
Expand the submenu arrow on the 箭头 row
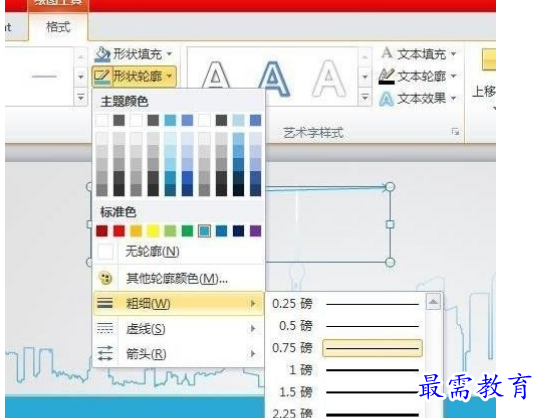tap(253, 354)
